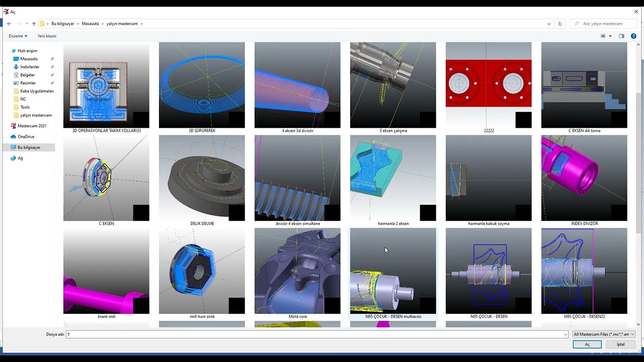
Task: Open All Mastercam Files type dropdown
Action: click(604, 334)
